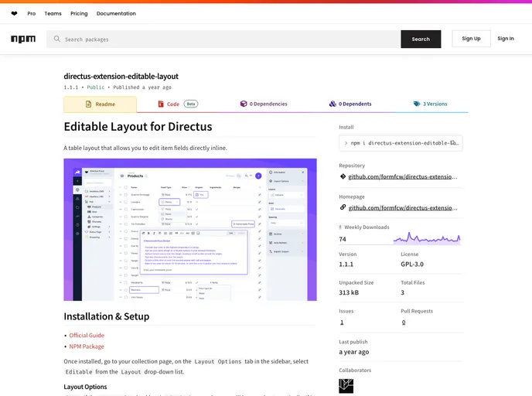Switch to the Readme tab

[100, 104]
